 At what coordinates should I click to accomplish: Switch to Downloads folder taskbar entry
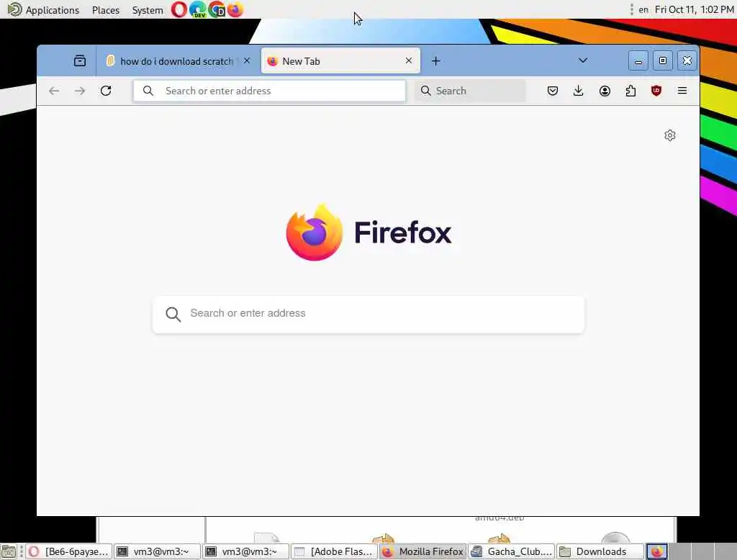point(600,551)
